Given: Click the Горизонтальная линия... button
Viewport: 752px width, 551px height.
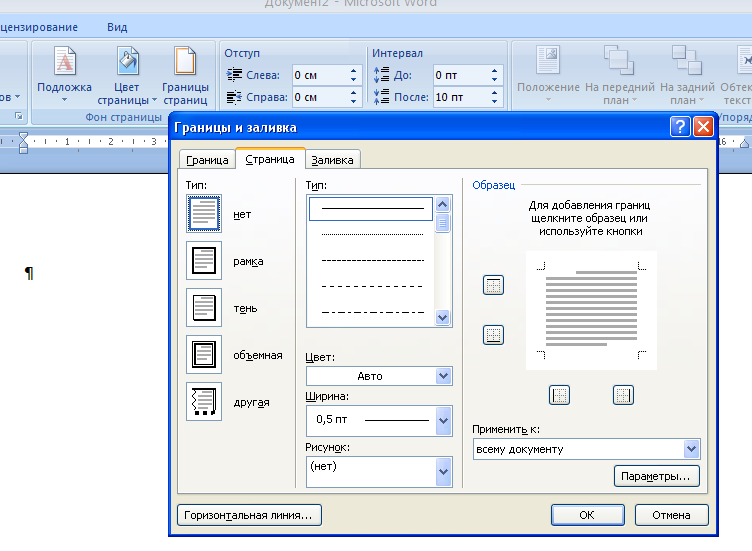Looking at the screenshot, I should [x=249, y=515].
